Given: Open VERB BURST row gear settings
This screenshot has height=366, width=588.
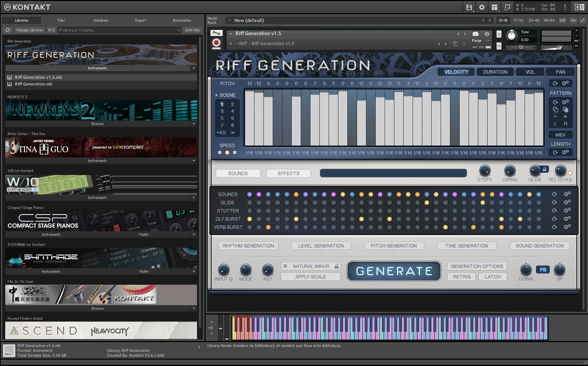Looking at the screenshot, I should coord(567,227).
